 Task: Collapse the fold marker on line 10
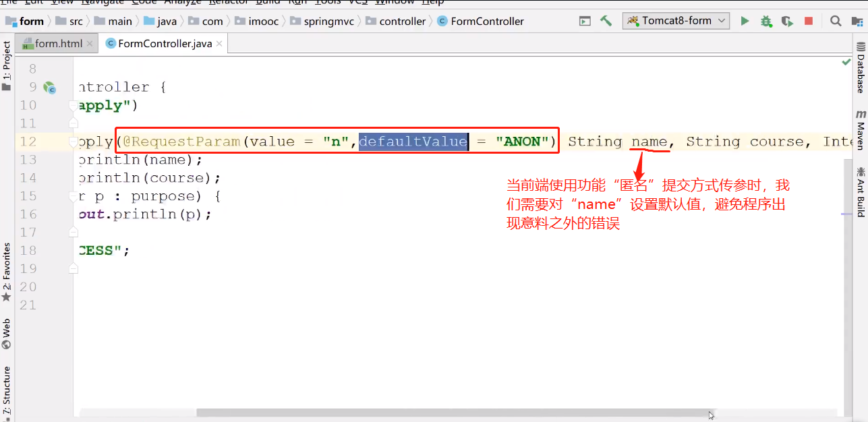point(74,106)
